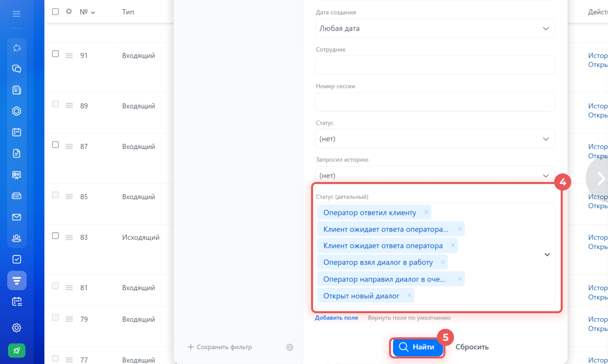Open the settings gear at sidebar bottom

tap(17, 328)
